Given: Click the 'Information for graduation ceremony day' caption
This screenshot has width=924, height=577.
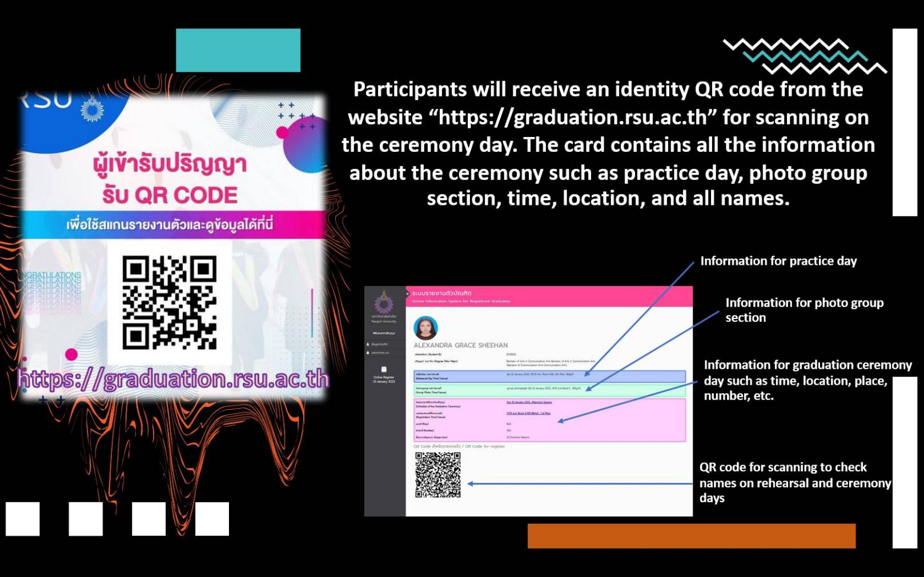Looking at the screenshot, I should [808, 380].
